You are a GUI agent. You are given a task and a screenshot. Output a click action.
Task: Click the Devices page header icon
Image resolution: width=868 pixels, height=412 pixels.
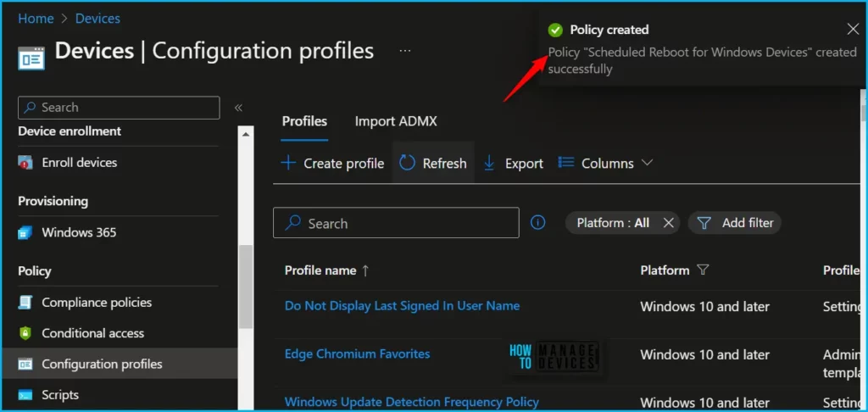(x=31, y=58)
